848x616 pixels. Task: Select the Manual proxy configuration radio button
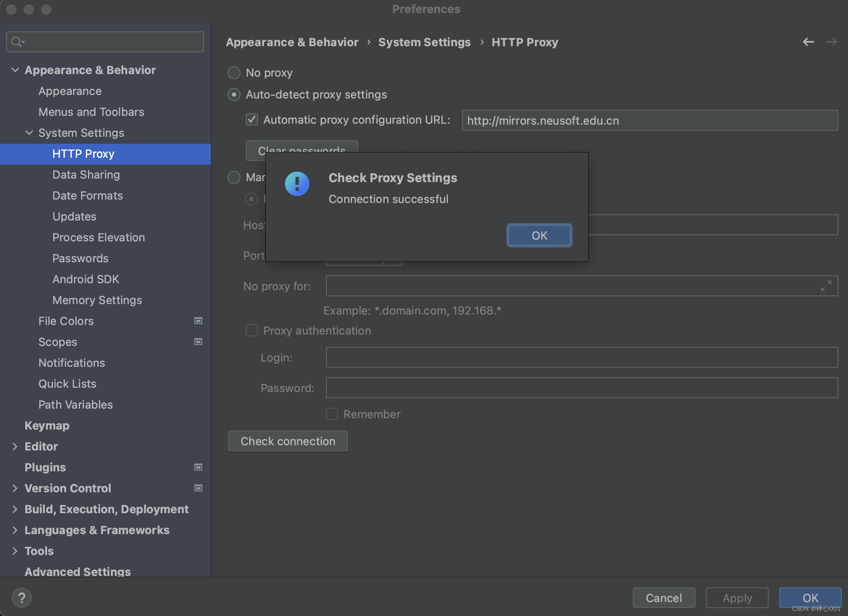[234, 177]
